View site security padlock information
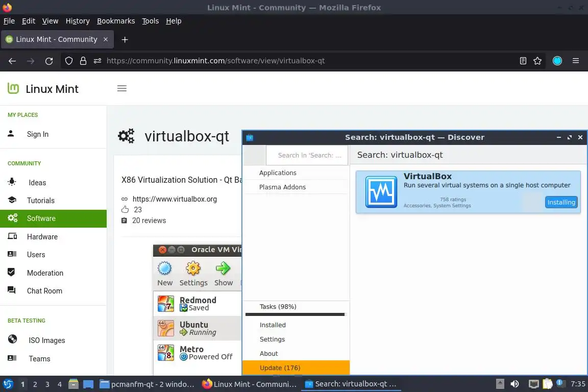Viewport: 588px width, 392px height. pos(83,61)
